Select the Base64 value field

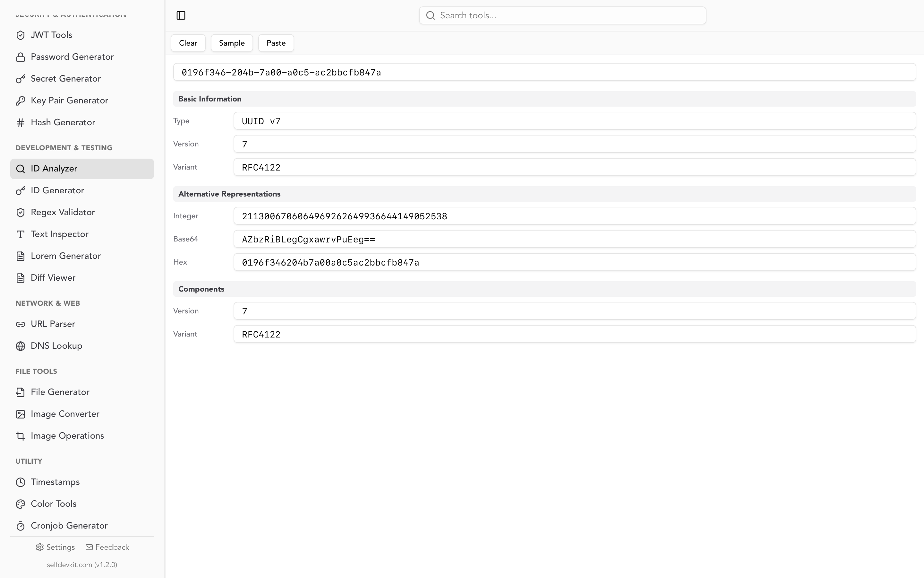pos(575,239)
